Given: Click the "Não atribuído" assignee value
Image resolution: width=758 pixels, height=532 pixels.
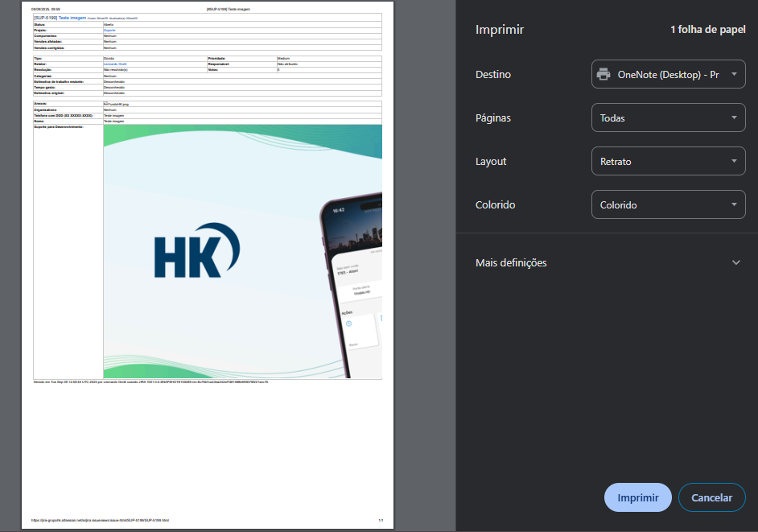Looking at the screenshot, I should click(x=287, y=64).
